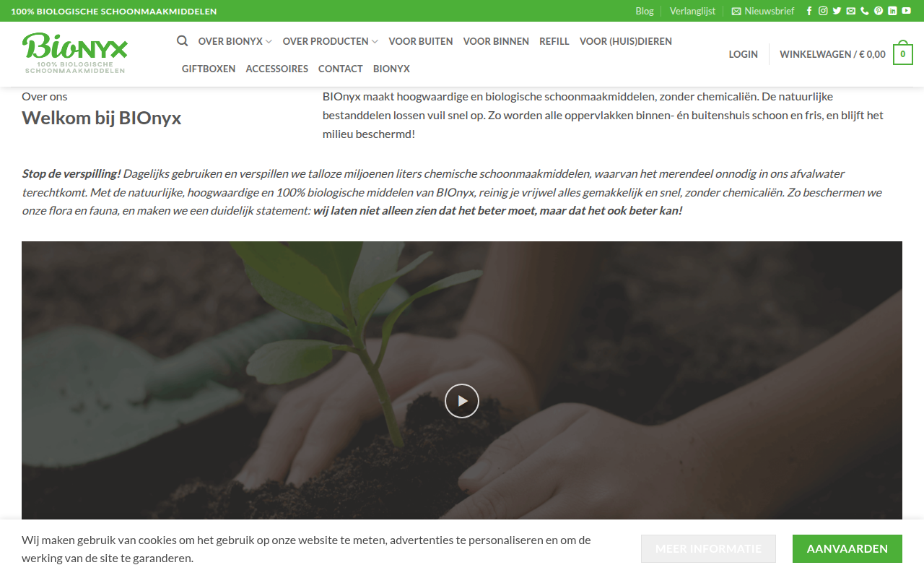
Task: Open the shopping cart bag icon
Action: tap(902, 54)
